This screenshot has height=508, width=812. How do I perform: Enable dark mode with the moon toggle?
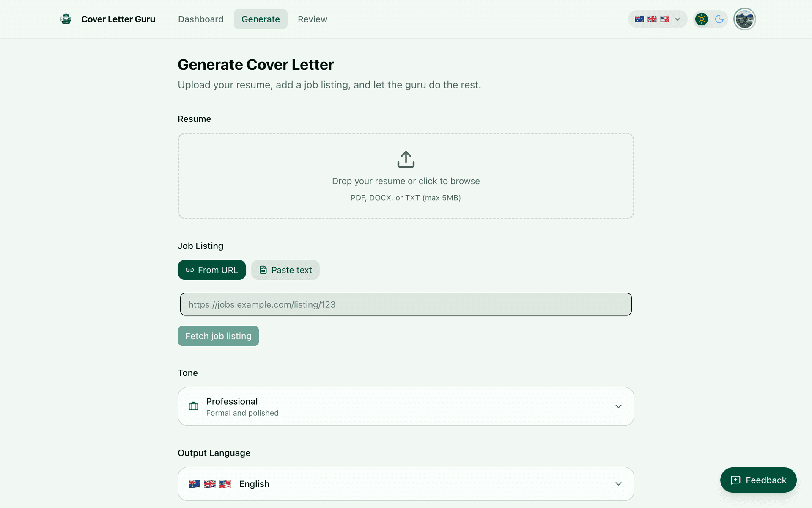pos(720,19)
